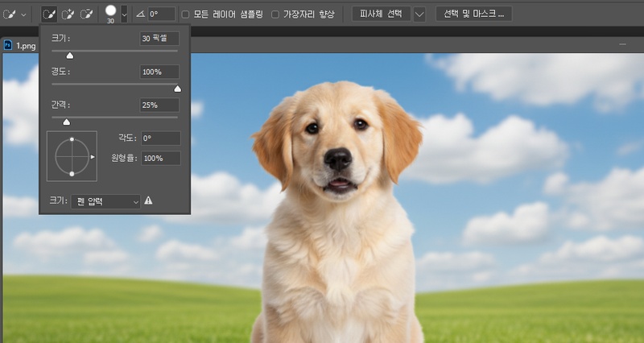This screenshot has width=644, height=343.
Task: Open the 펜 압력 size control dropdown
Action: coord(105,201)
